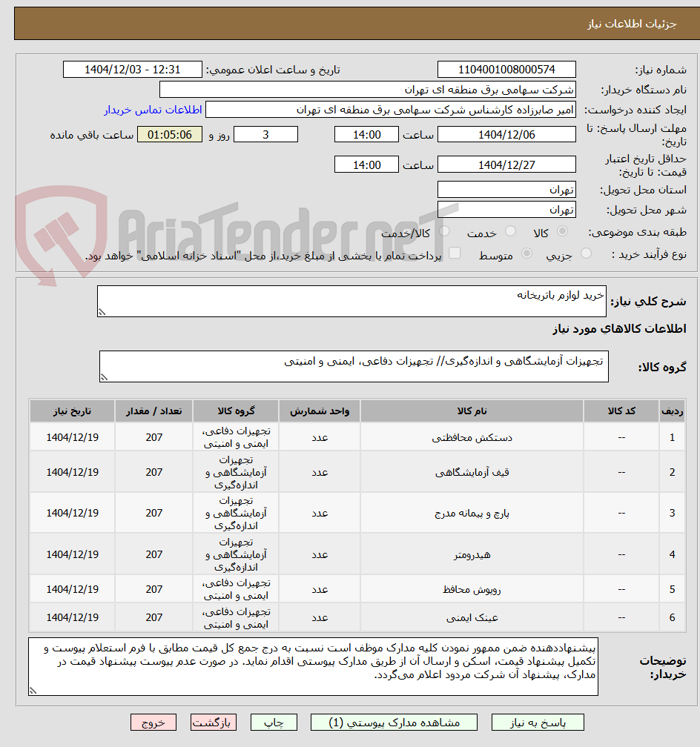Click the price validity time 14:00 field
700x747 pixels.
click(x=366, y=165)
